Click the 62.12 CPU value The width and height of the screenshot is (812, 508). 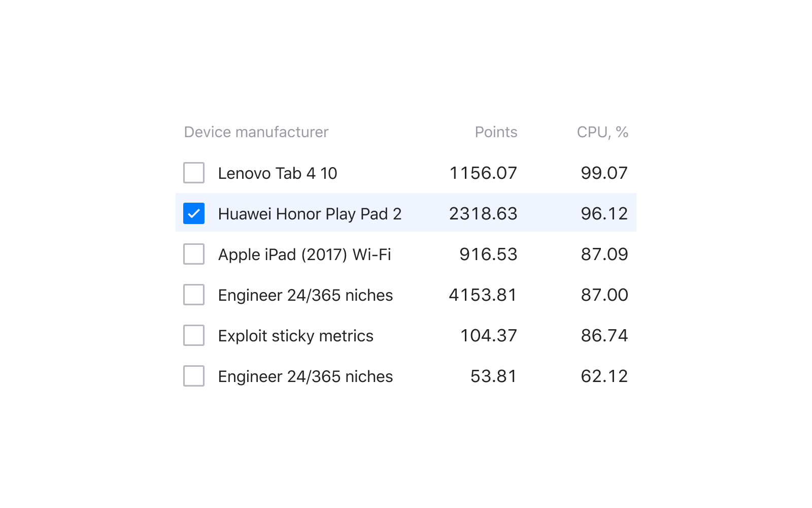point(604,376)
